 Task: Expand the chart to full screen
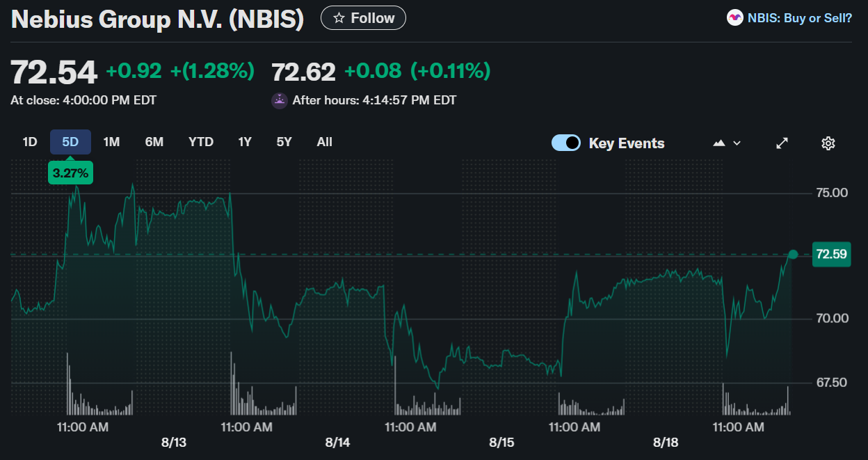[782, 143]
